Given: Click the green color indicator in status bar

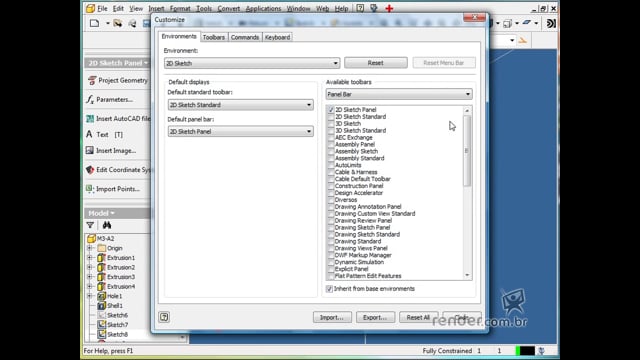Looking at the screenshot, I should click(518, 351).
